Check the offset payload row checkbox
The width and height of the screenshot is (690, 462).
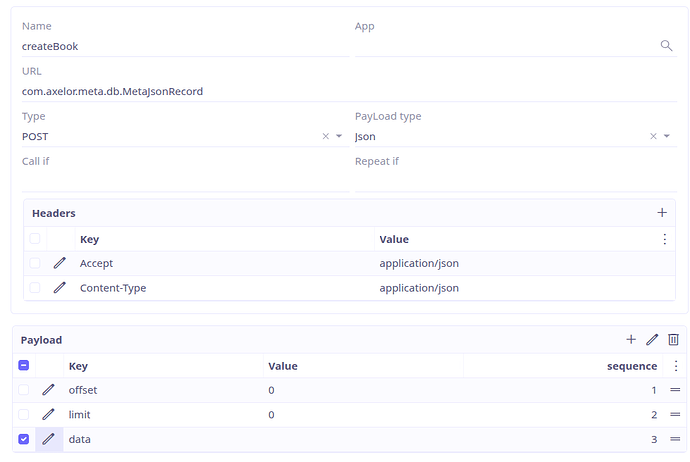click(x=24, y=390)
